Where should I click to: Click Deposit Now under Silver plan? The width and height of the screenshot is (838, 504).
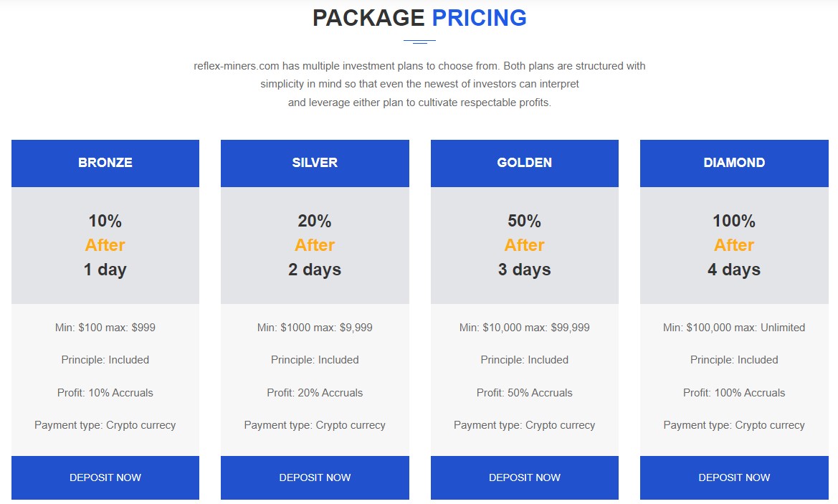[315, 477]
